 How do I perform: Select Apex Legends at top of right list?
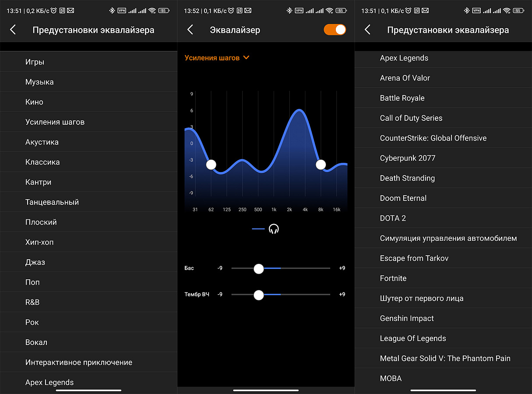[443, 58]
